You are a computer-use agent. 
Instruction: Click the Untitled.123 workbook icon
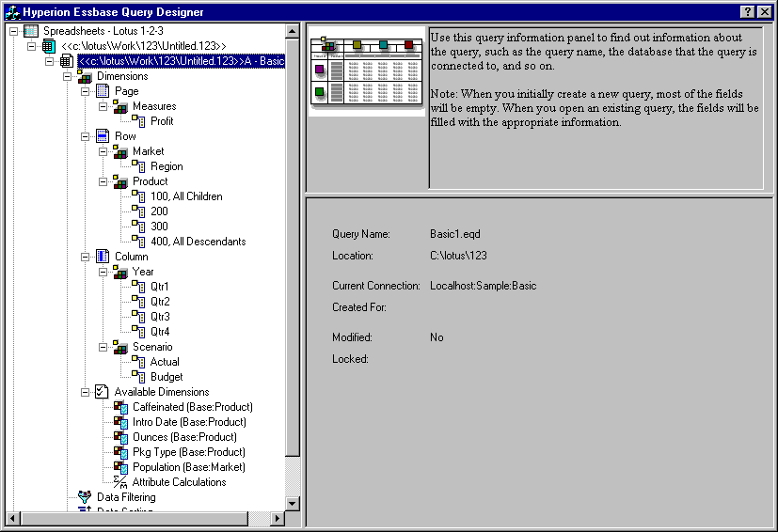[49, 46]
